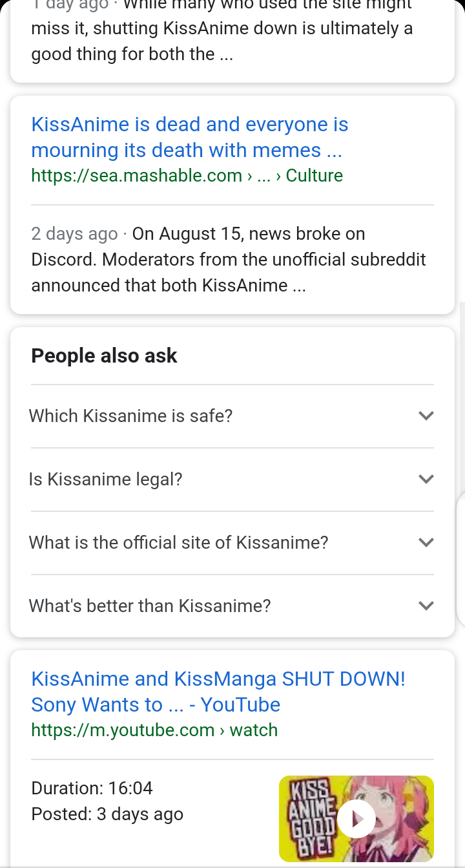Select the "What's better than Kissanime?" question text

(x=150, y=606)
